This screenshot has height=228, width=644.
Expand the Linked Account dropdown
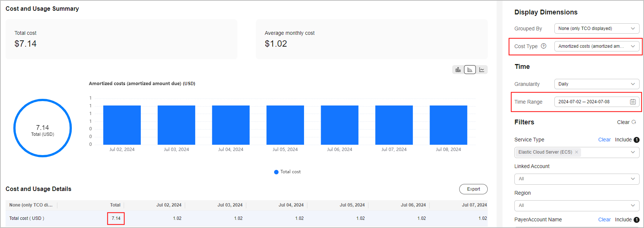577,179
